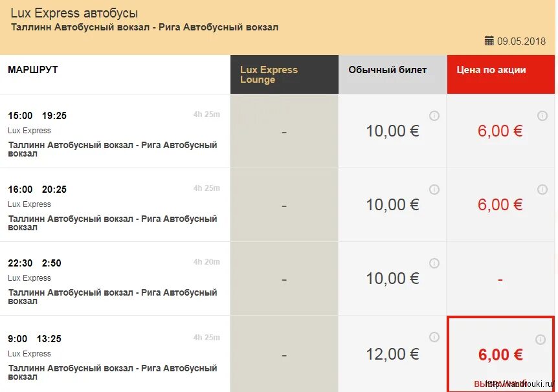The image size is (558, 392).
Task: Select the Цена по акции column header
Action: coord(501,74)
